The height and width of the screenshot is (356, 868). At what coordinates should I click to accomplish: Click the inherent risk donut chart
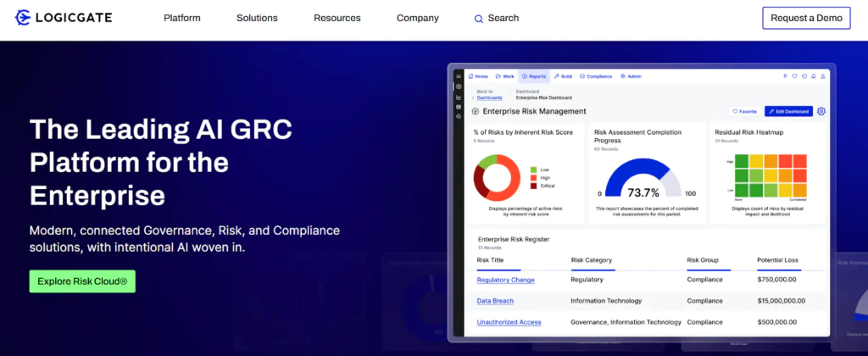[497, 177]
